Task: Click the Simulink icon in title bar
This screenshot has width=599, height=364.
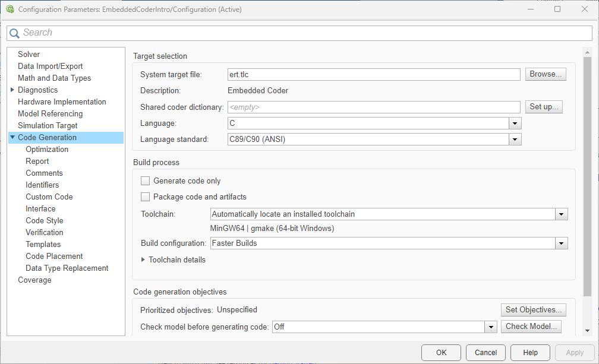Action: point(10,10)
